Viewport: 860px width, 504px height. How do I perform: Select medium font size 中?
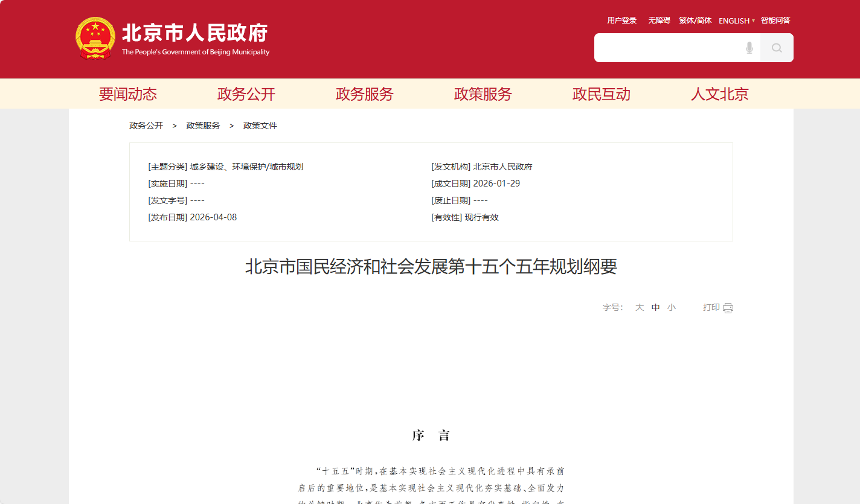656,307
